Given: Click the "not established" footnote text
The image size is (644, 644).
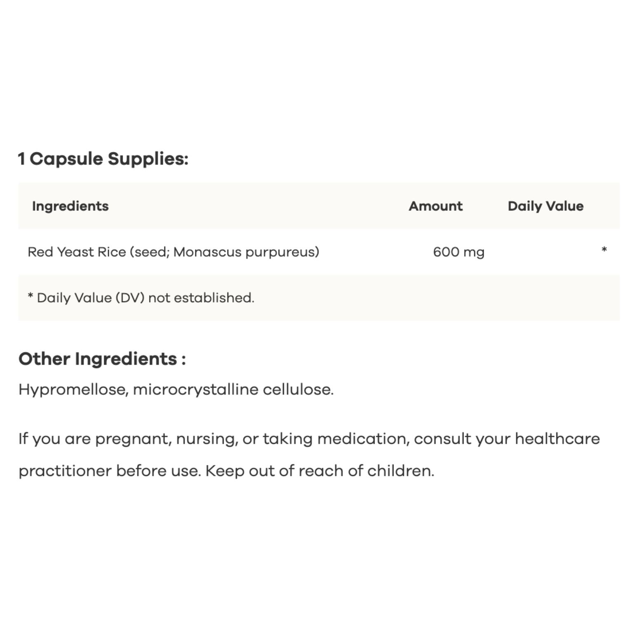Looking at the screenshot, I should [201, 297].
